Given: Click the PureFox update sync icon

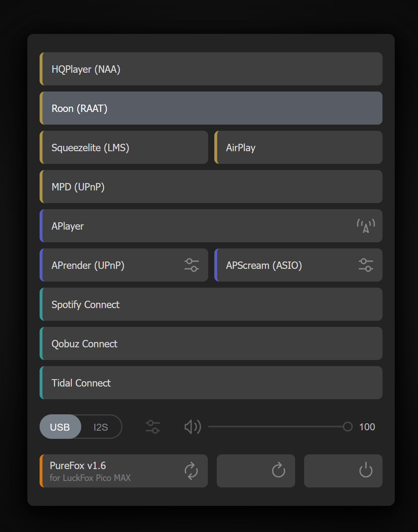Looking at the screenshot, I should [x=191, y=471].
